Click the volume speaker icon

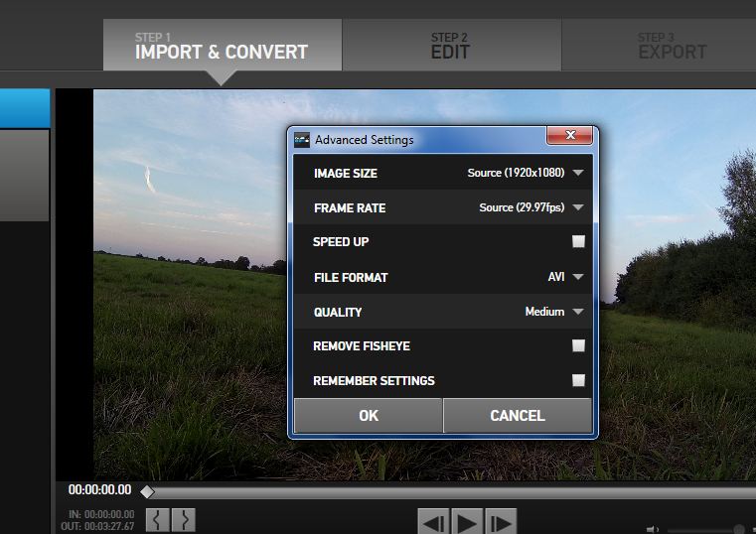[x=652, y=530]
